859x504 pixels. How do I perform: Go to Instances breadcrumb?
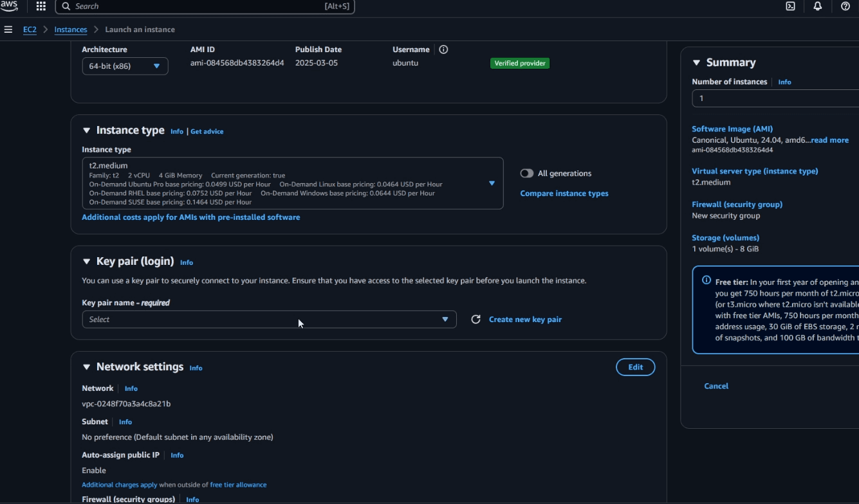point(71,30)
